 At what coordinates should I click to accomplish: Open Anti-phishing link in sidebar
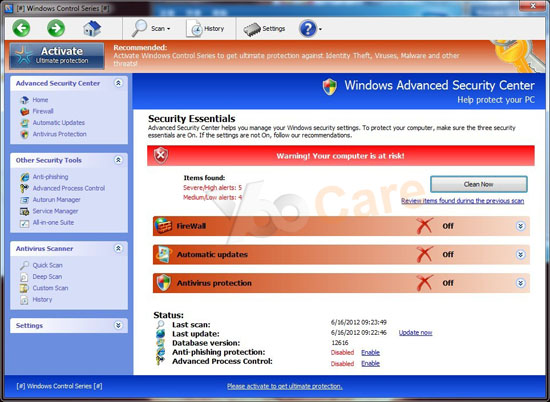[50, 177]
